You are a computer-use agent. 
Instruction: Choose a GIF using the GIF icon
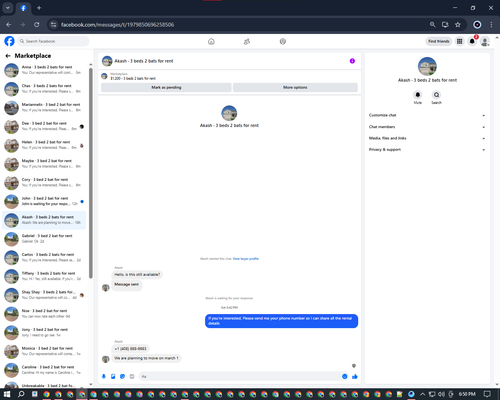click(x=132, y=376)
